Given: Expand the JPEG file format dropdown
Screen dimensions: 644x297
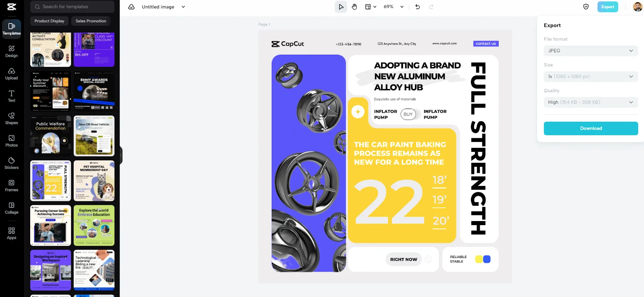Looking at the screenshot, I should point(590,51).
